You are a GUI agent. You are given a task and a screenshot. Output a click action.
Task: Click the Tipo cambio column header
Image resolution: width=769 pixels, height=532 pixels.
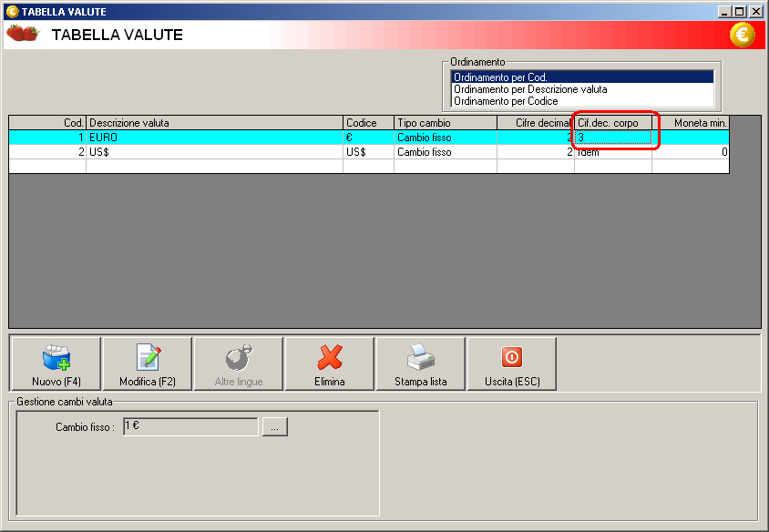point(446,123)
